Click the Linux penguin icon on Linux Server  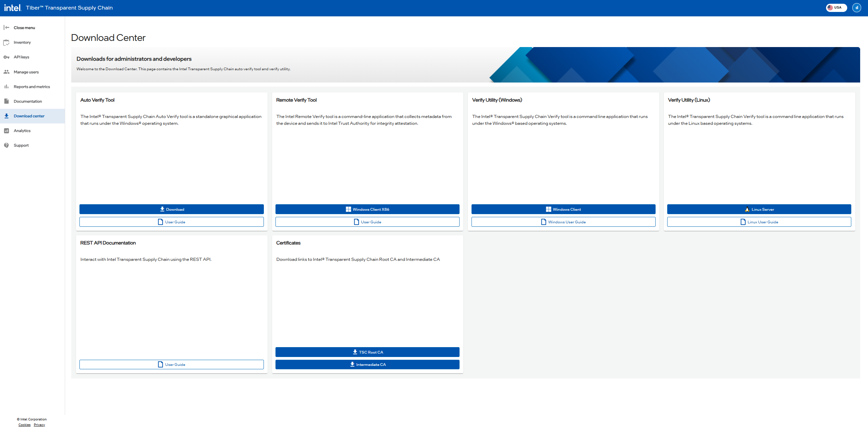pyautogui.click(x=747, y=209)
